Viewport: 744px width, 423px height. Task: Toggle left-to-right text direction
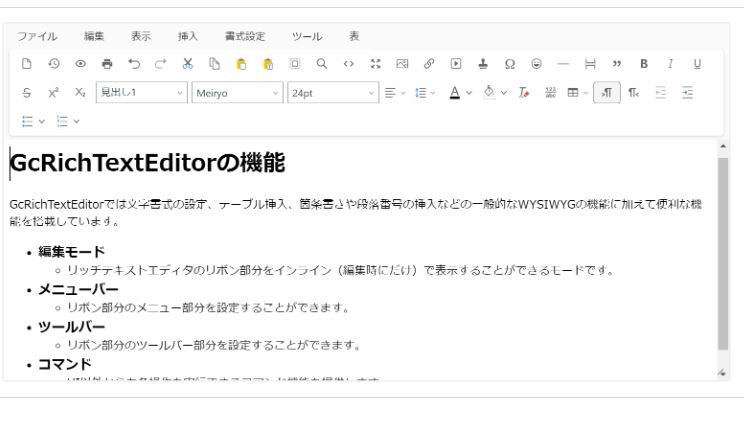607,93
